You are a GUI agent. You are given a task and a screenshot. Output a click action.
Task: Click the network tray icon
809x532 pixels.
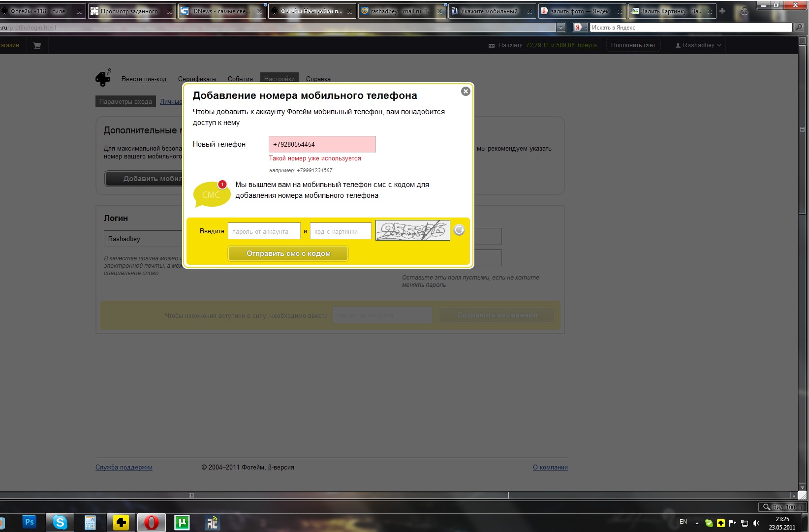tap(745, 523)
